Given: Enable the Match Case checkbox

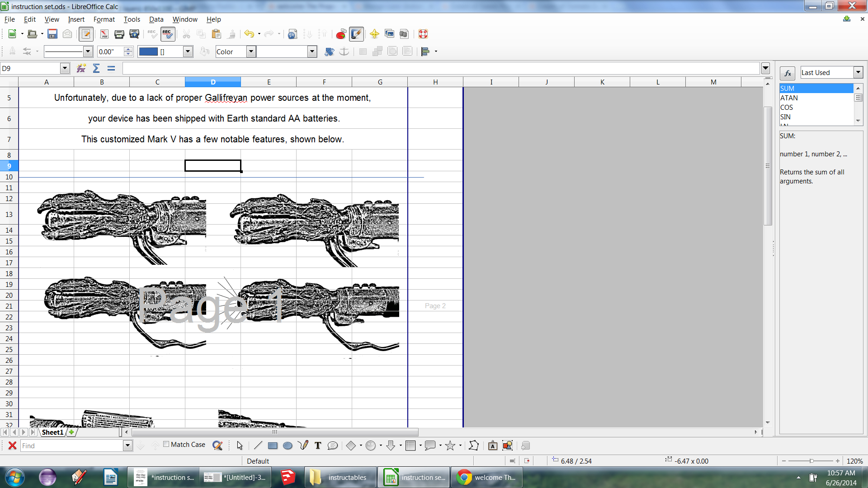Looking at the screenshot, I should point(166,444).
